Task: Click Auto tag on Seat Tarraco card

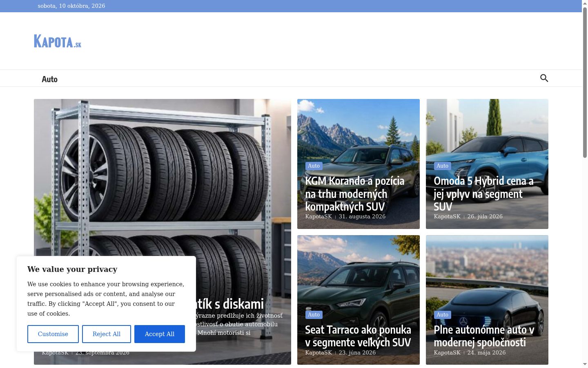Action: tap(314, 315)
